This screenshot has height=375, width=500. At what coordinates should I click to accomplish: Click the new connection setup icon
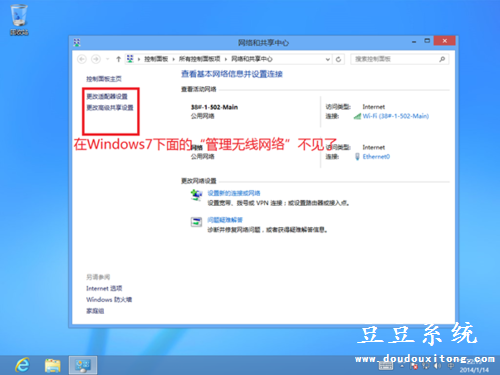(x=196, y=195)
